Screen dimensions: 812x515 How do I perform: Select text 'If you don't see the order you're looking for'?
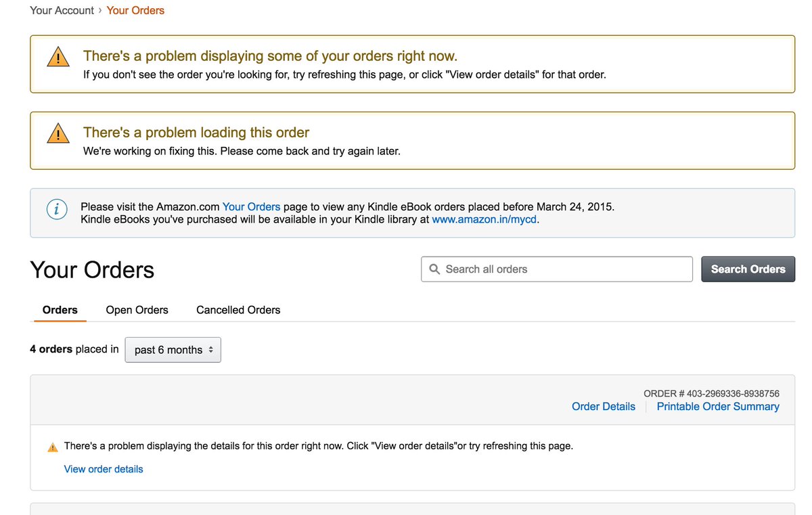(x=187, y=74)
